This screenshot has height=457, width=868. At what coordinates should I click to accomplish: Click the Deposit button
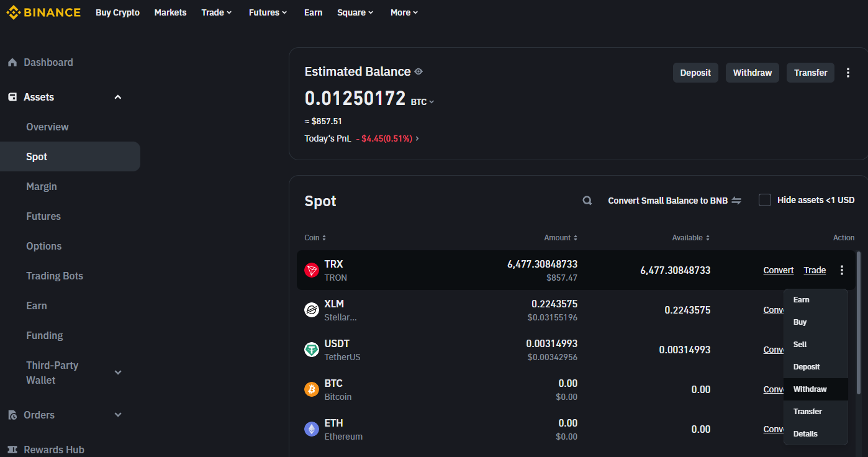(695, 73)
